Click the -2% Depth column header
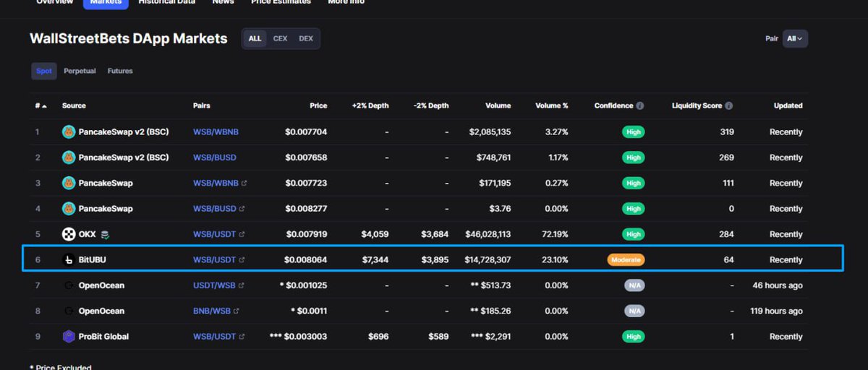 pyautogui.click(x=431, y=106)
